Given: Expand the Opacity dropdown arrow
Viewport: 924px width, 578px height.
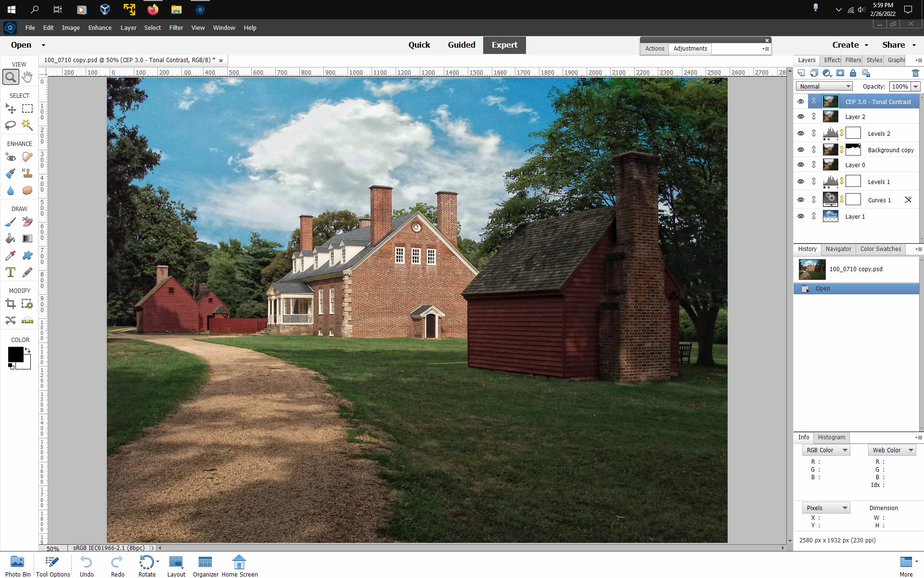Looking at the screenshot, I should pyautogui.click(x=915, y=87).
